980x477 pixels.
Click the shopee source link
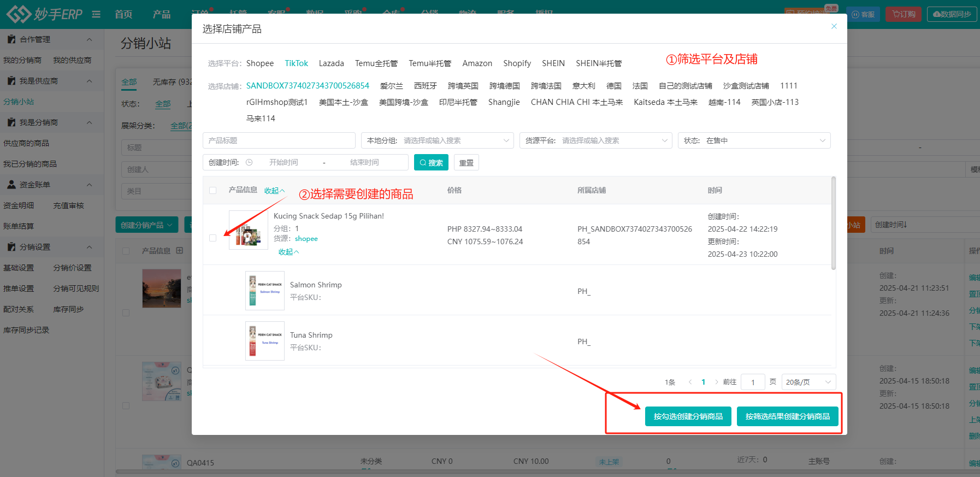tap(306, 239)
